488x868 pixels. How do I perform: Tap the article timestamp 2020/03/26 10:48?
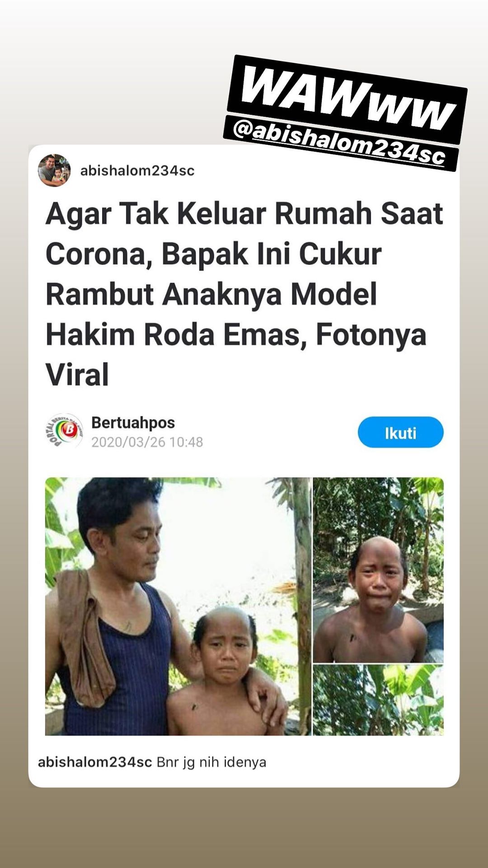[x=147, y=442]
